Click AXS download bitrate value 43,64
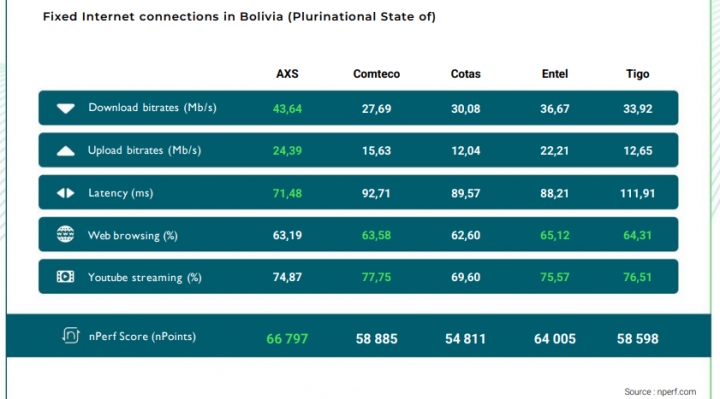Viewport: 720px width, 399px height. pyautogui.click(x=287, y=109)
